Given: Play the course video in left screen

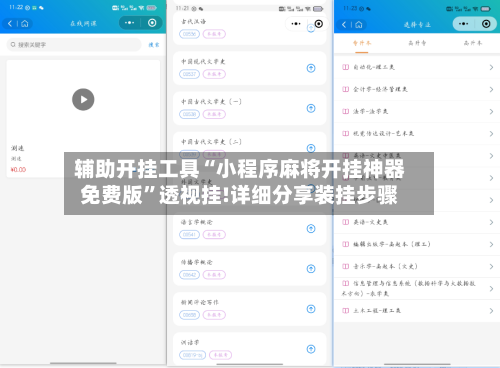Looking at the screenshot, I should pyautogui.click(x=83, y=99).
